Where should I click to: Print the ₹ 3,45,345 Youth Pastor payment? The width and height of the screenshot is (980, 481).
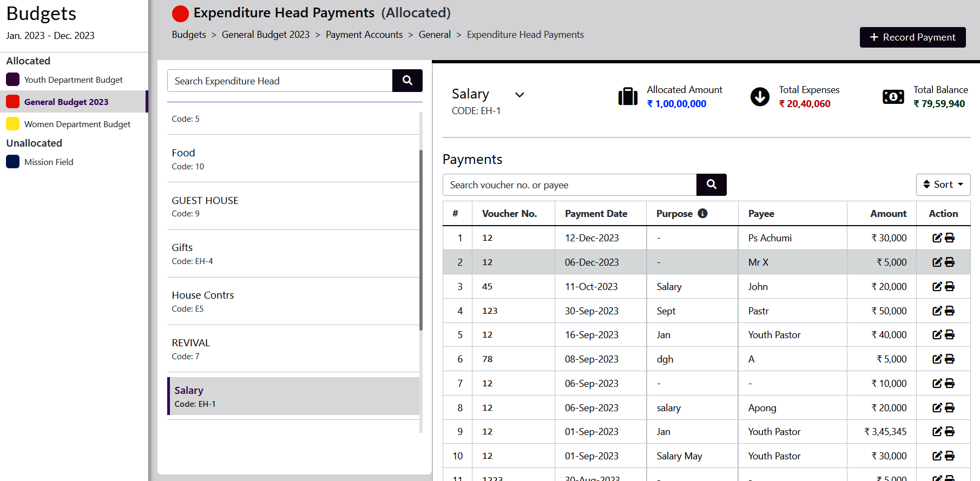pyautogui.click(x=950, y=432)
